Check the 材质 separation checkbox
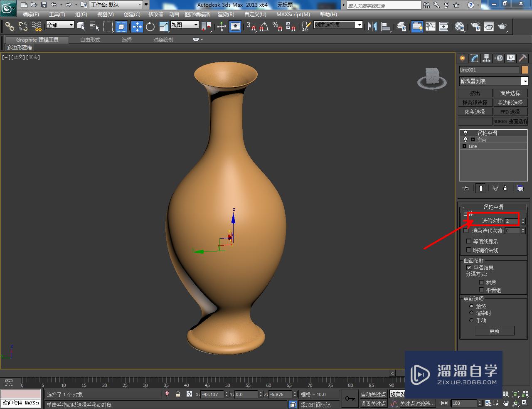The height and width of the screenshot is (409, 532). tap(481, 283)
